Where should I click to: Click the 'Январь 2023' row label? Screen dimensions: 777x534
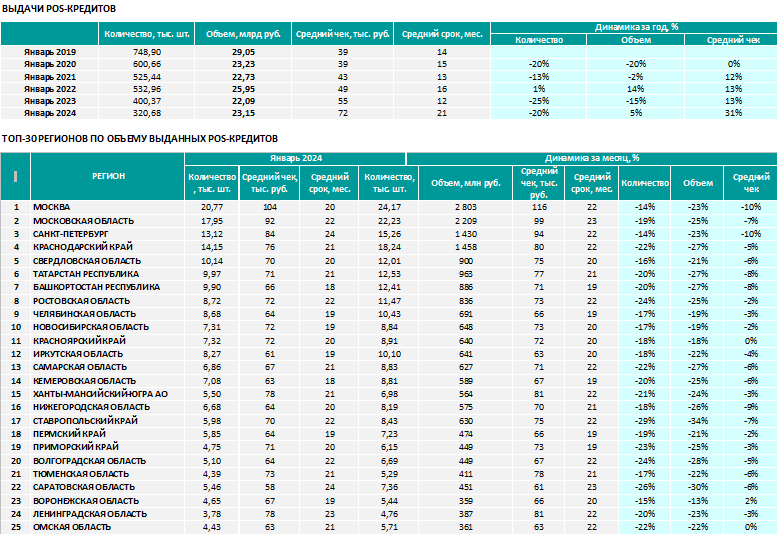tap(50, 101)
